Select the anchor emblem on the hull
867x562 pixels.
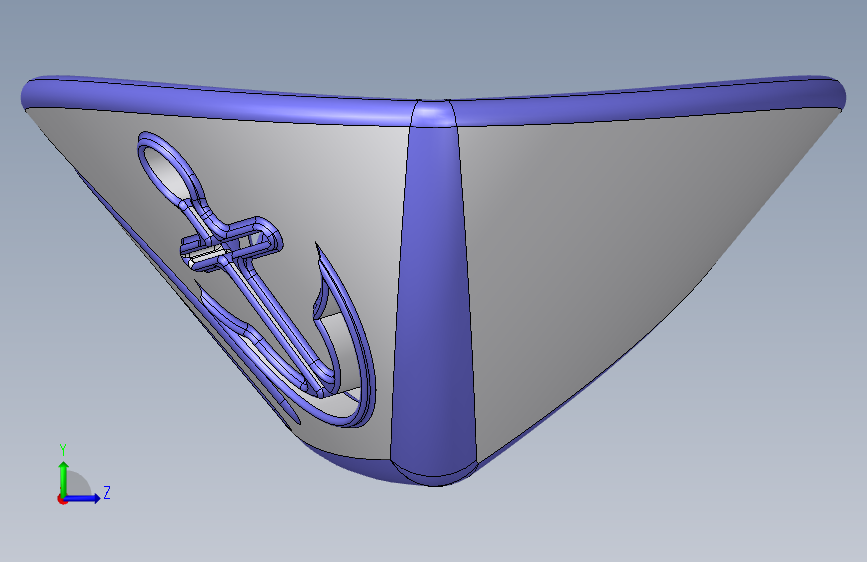[x=257, y=279]
